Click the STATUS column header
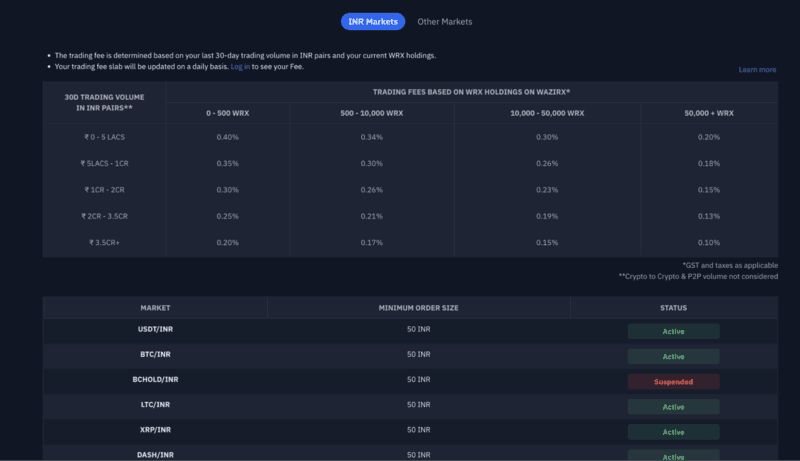The width and height of the screenshot is (800, 461). click(673, 308)
